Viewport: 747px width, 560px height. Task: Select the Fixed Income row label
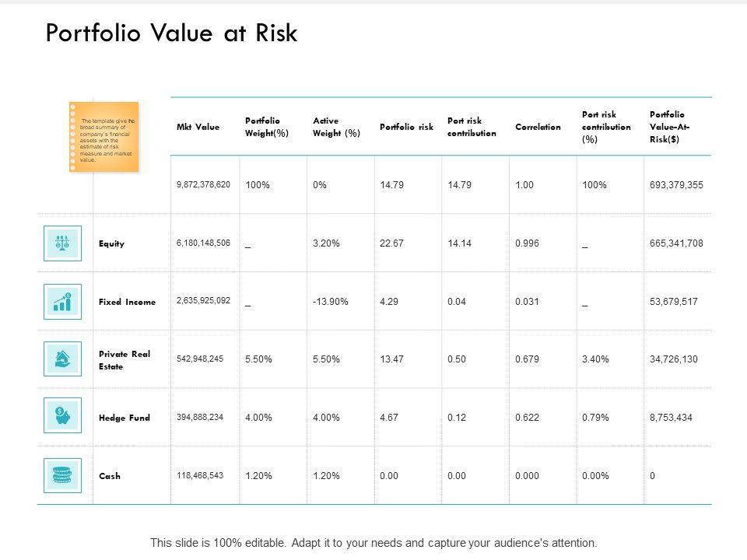tap(127, 302)
